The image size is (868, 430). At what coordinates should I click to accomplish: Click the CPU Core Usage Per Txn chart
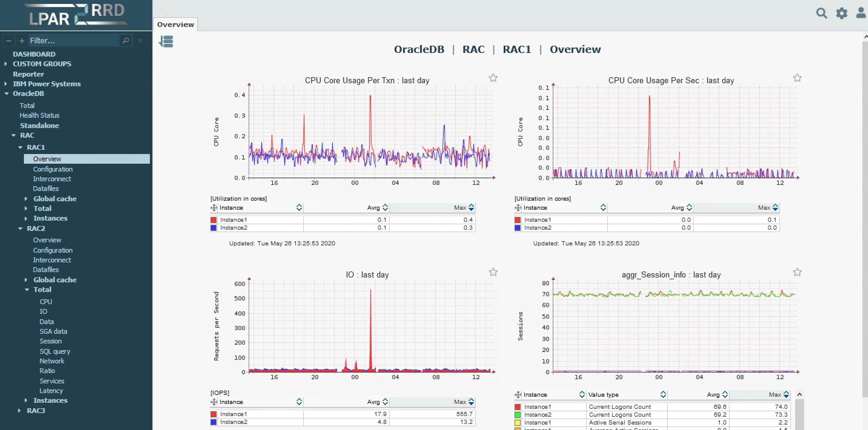point(371,131)
